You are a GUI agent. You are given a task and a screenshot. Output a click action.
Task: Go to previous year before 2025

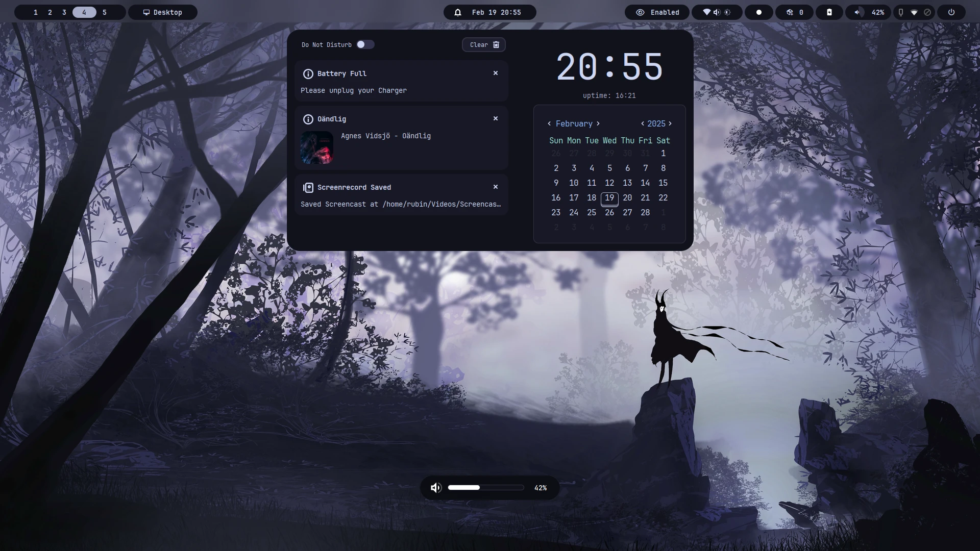click(643, 123)
